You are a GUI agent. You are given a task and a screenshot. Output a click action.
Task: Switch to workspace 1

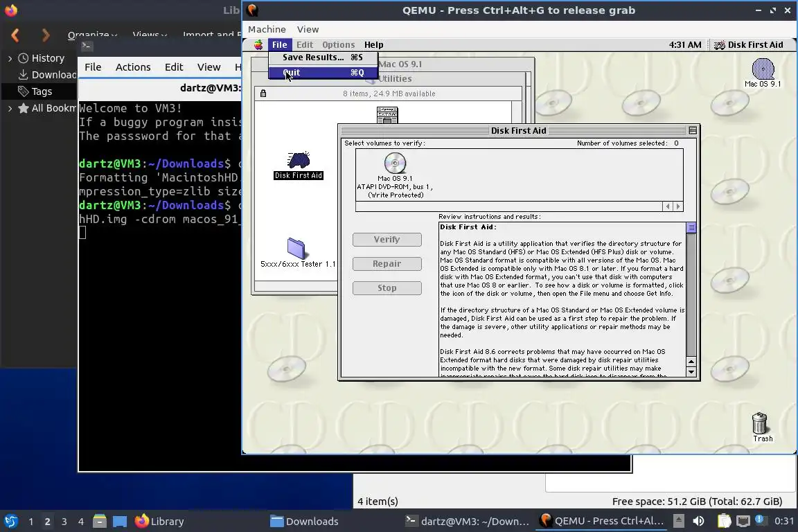(x=30, y=522)
